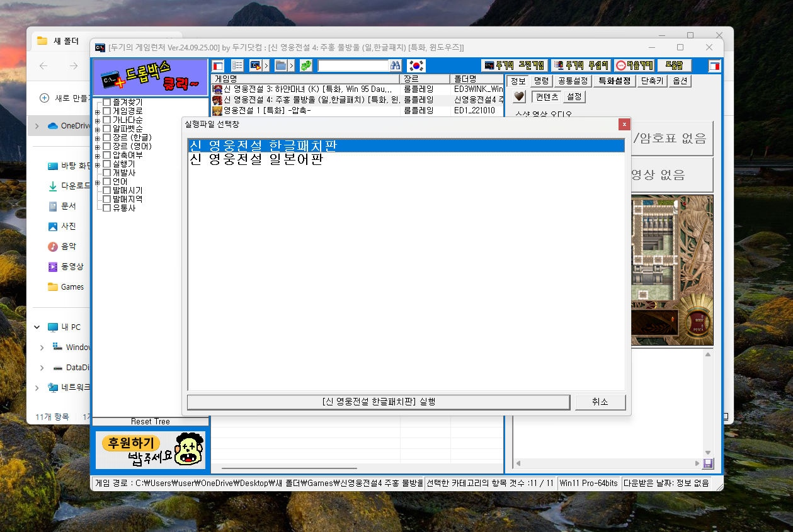
Task: Click the 두기의 고전게임 button
Action: [x=515, y=65]
